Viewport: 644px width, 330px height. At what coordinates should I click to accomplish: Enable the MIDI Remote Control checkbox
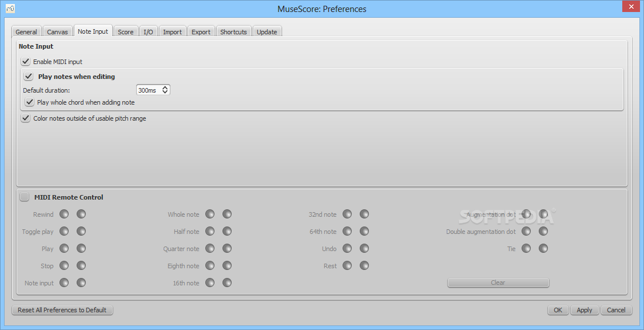[x=25, y=197]
